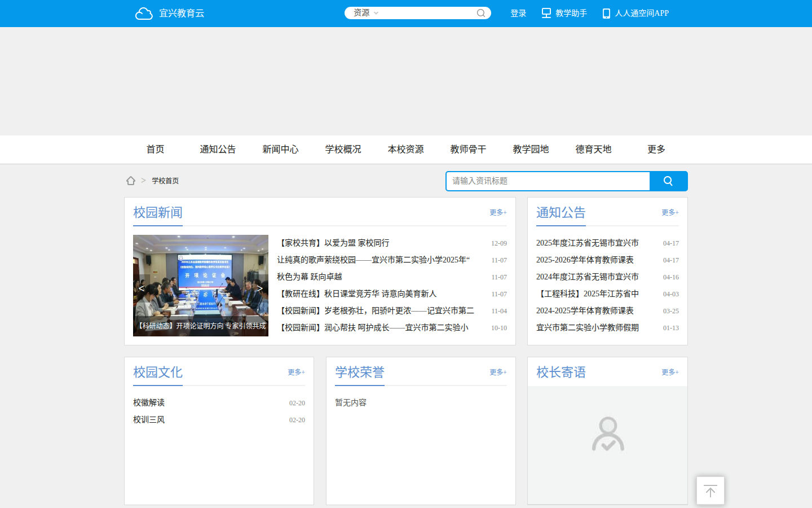Open 教师骨干 navigation item
Screen dimensions: 812x508
click(468, 149)
